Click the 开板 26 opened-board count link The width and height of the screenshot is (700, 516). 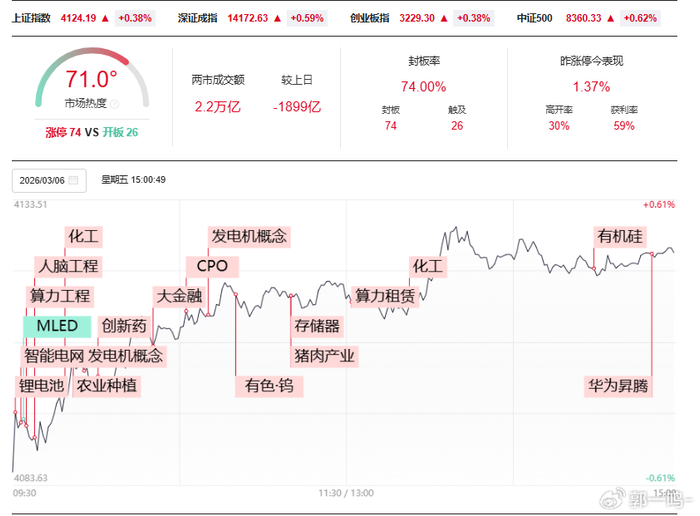click(120, 133)
